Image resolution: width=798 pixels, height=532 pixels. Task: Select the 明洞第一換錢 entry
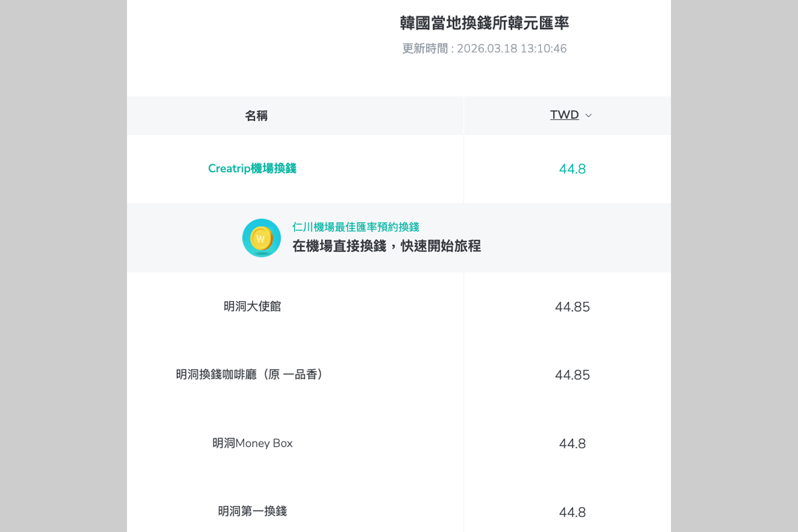click(252, 511)
